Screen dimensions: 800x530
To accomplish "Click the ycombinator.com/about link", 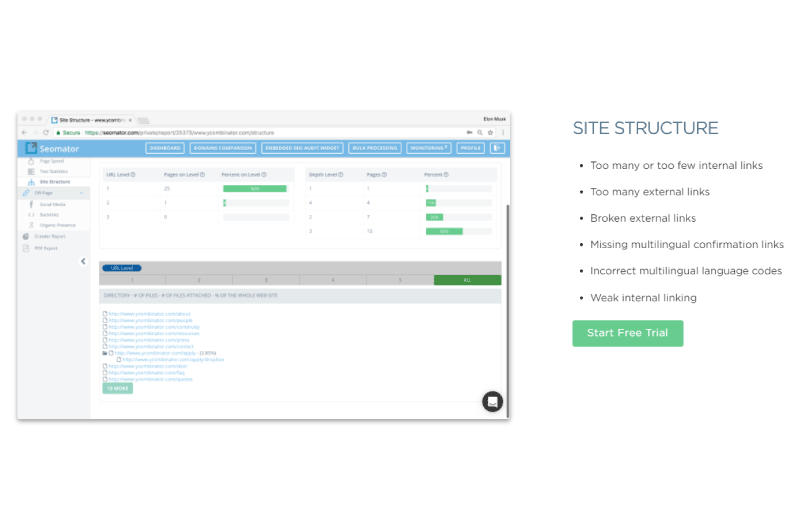I will (x=149, y=314).
